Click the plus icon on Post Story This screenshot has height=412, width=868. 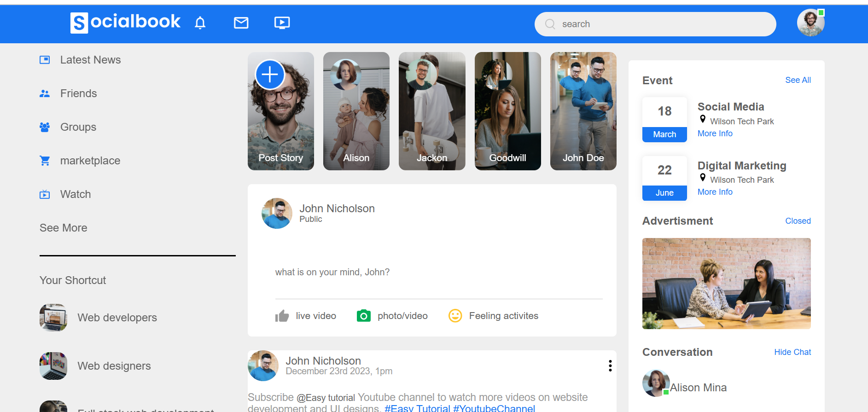pyautogui.click(x=270, y=75)
